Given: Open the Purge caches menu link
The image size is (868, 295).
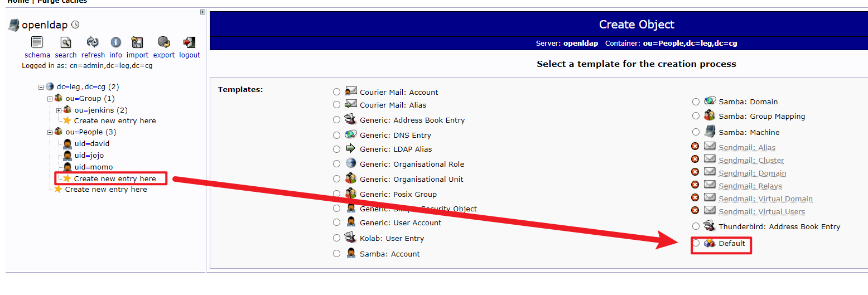Looking at the screenshot, I should (62, 2).
